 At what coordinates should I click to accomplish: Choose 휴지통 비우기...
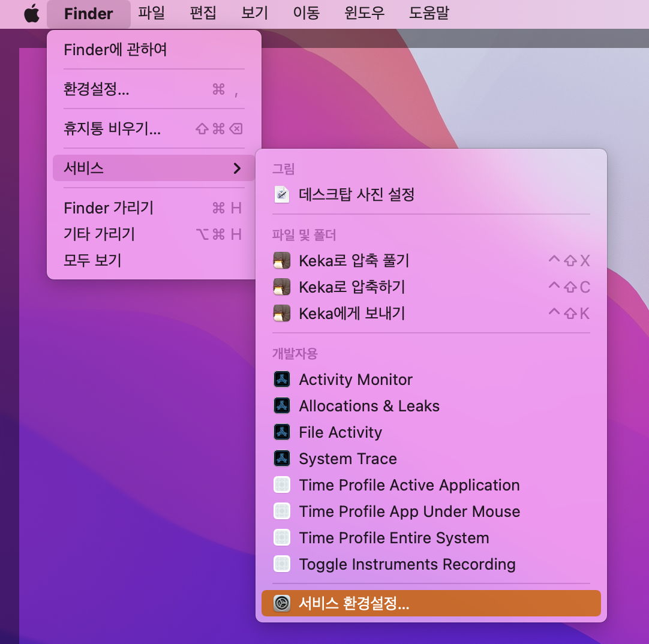[x=154, y=129]
